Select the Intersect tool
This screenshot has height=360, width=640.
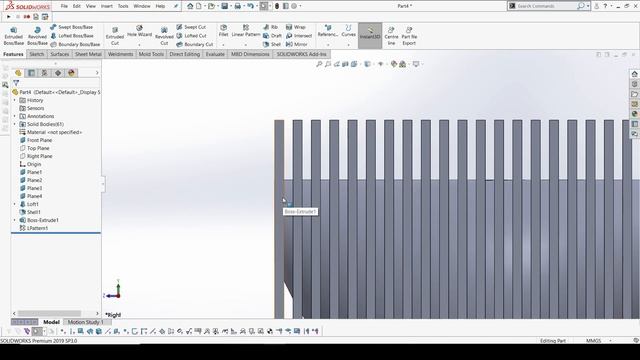(x=299, y=36)
